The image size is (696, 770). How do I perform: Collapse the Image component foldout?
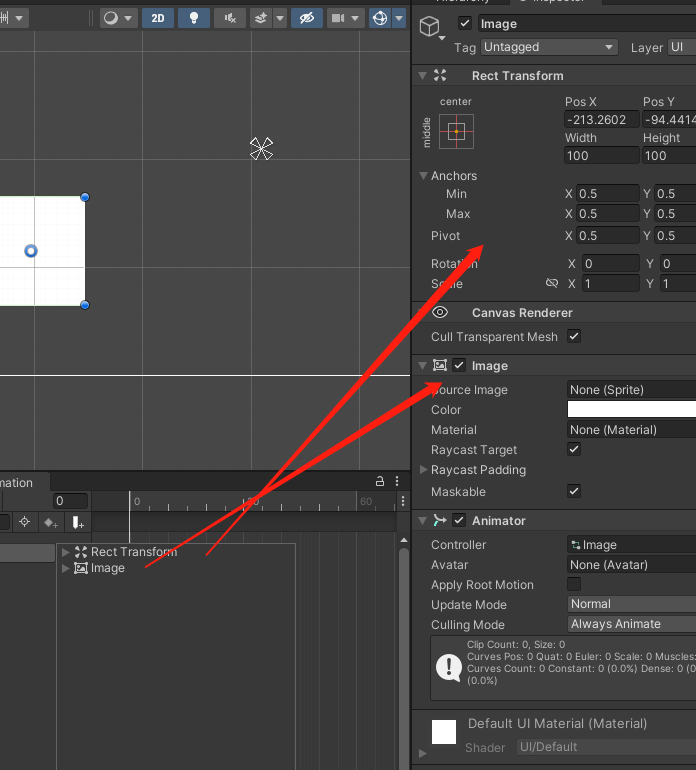pos(422,365)
